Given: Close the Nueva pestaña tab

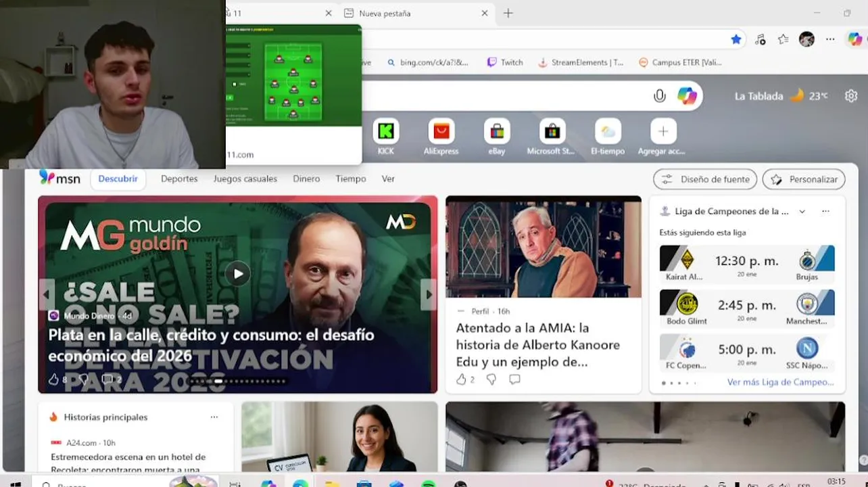Looking at the screenshot, I should click(485, 13).
